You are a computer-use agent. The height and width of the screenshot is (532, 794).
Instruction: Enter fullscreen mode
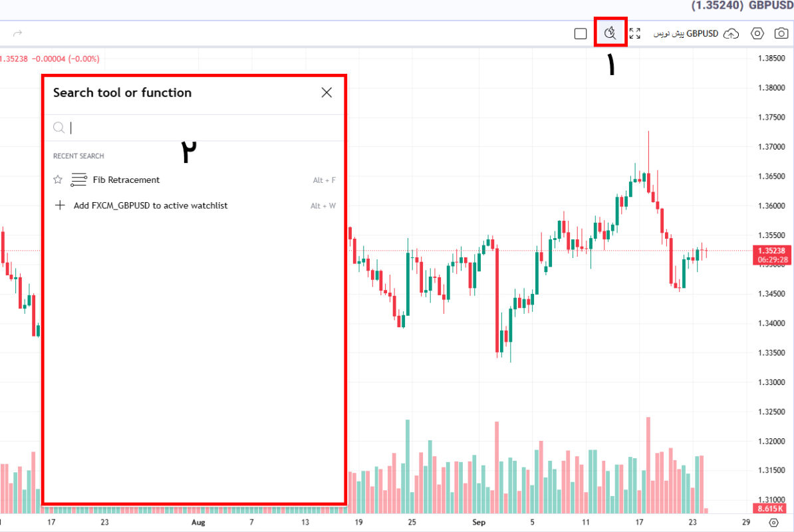click(x=635, y=33)
